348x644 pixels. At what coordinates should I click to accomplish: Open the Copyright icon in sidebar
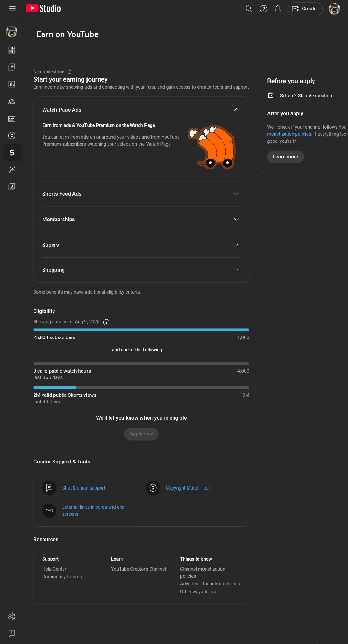(12, 136)
